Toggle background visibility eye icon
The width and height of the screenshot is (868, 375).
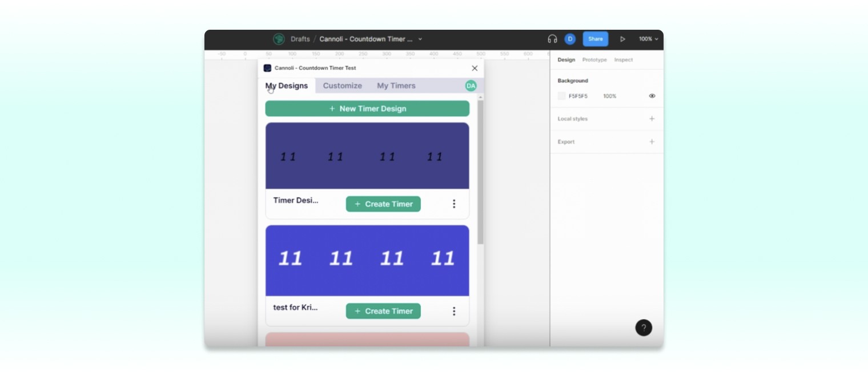pyautogui.click(x=652, y=96)
